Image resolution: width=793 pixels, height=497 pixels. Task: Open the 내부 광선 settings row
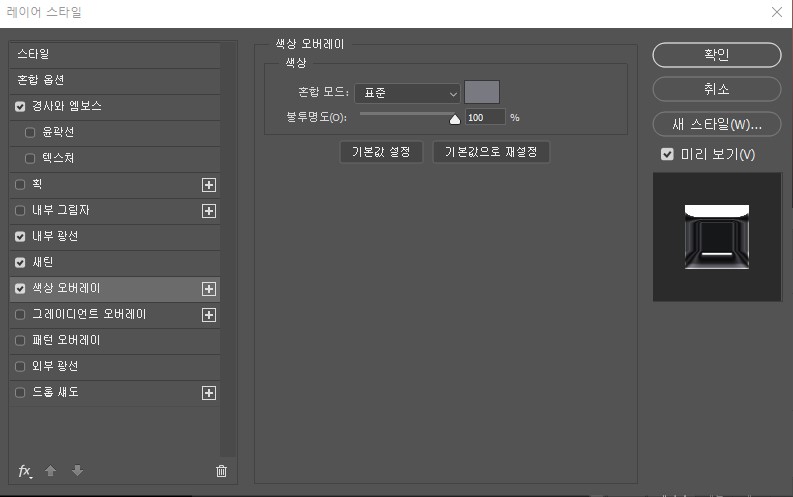[115, 237]
